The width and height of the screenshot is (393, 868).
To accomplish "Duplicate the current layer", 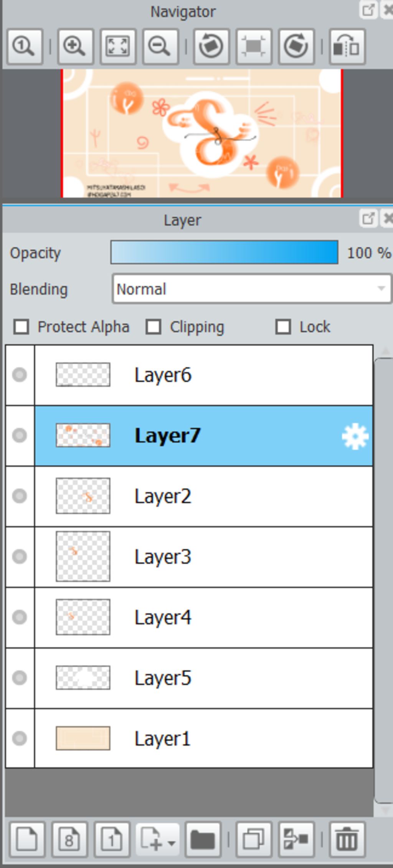I will [x=254, y=840].
